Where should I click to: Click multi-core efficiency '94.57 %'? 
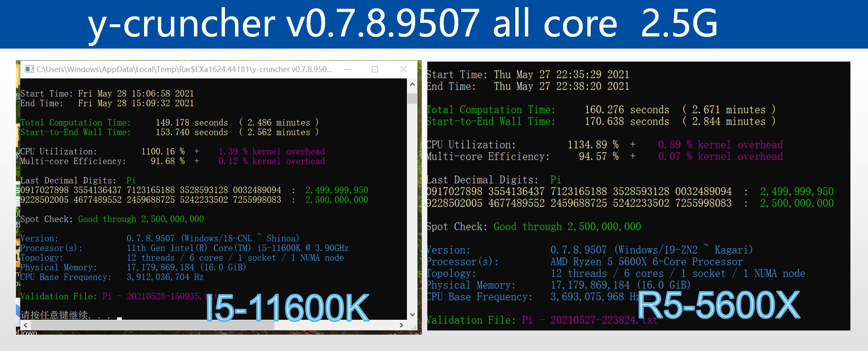click(599, 156)
